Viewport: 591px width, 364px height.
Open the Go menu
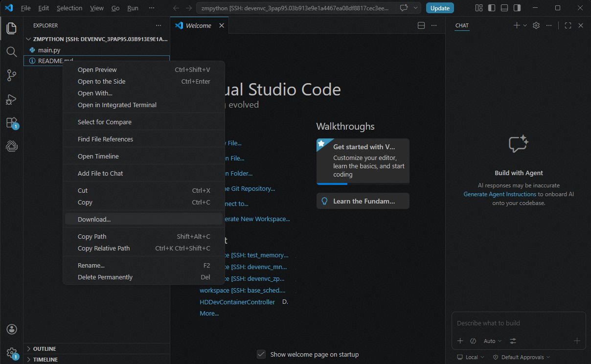[x=115, y=8]
